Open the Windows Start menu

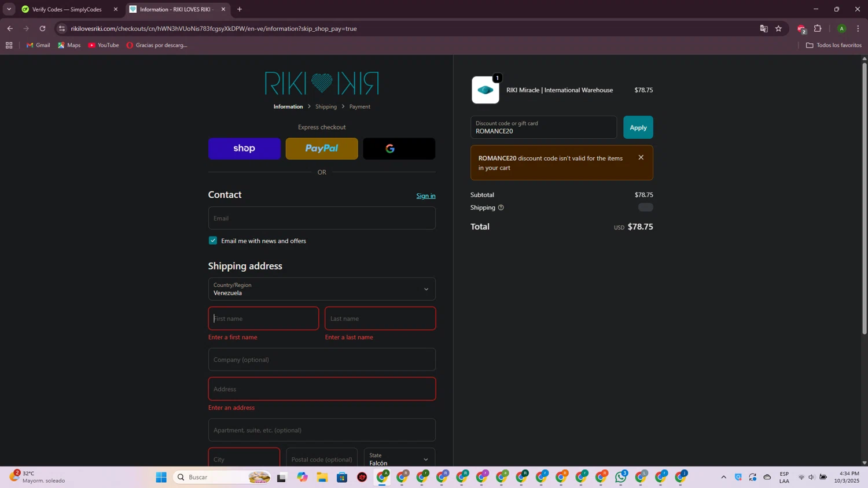[161, 477]
